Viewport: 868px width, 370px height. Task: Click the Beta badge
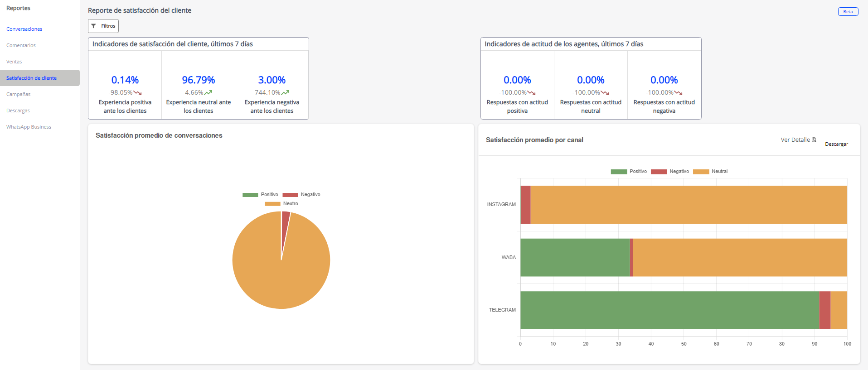point(848,12)
